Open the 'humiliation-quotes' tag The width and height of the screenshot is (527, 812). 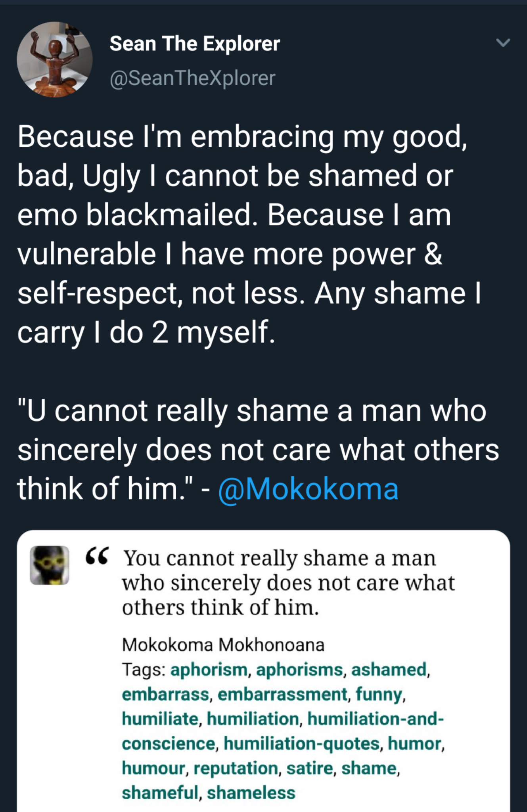[x=301, y=743]
